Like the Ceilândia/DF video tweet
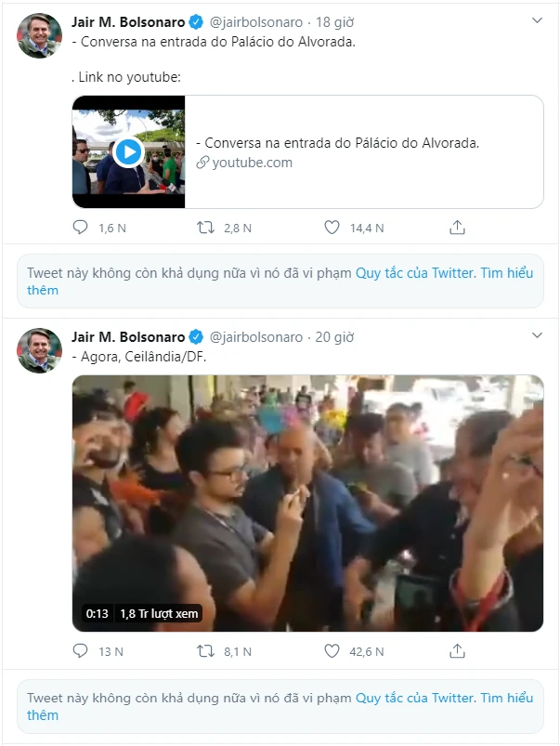This screenshot has height=746, width=560. 332,651
